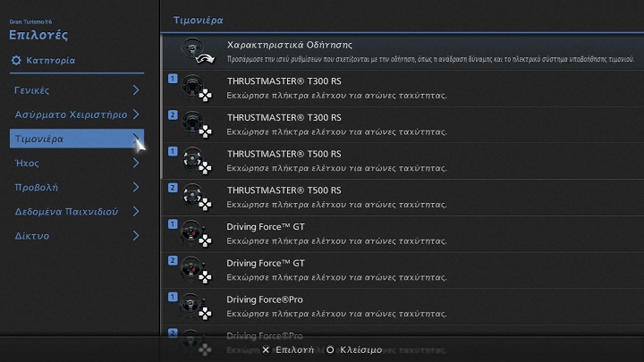Select player 1 Driving Force GT text row
Image resolution: width=644 pixels, height=362 pixels.
(x=402, y=234)
